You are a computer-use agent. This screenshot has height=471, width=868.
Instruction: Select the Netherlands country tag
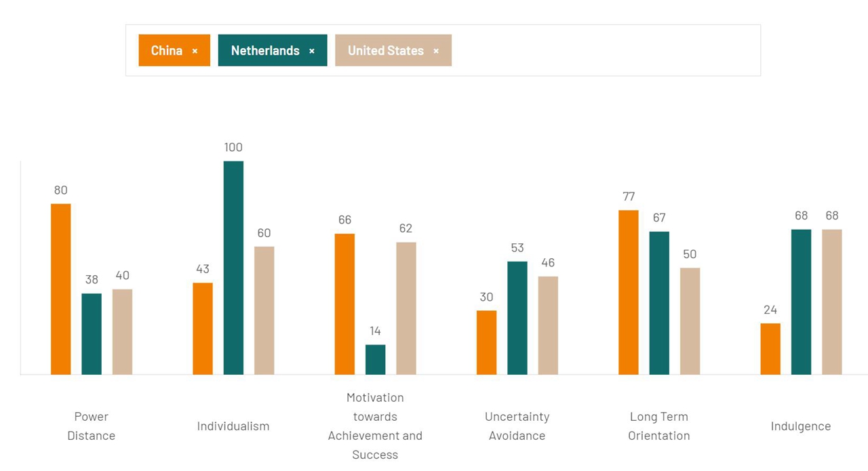coord(264,51)
